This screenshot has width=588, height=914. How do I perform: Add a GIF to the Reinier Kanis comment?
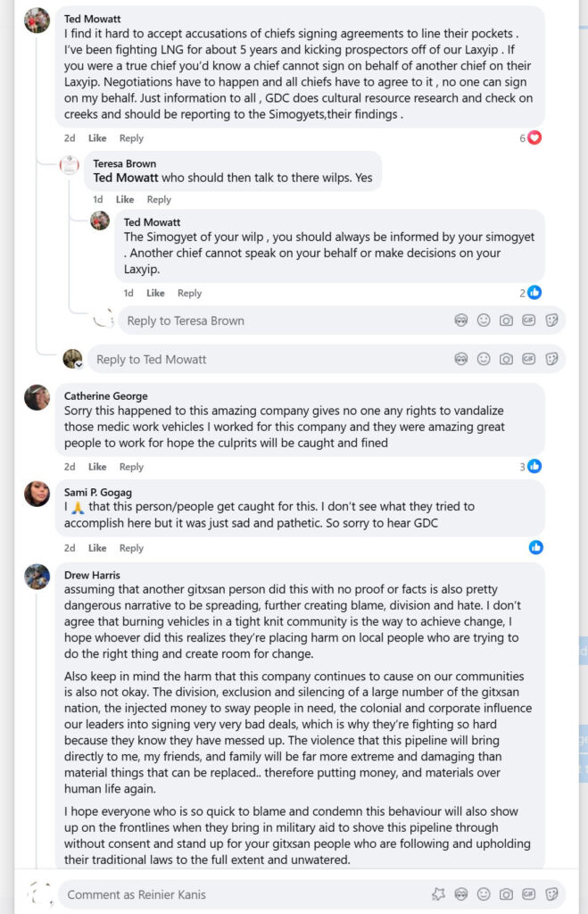click(528, 894)
